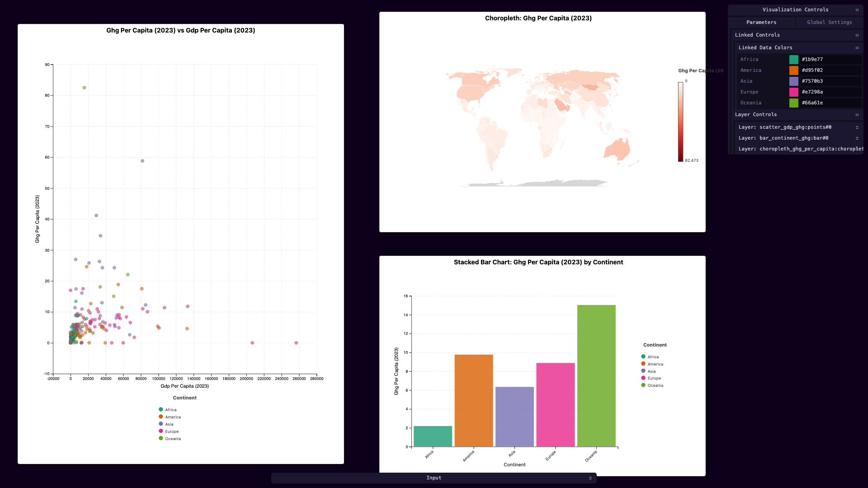The width and height of the screenshot is (868, 488).
Task: Open the Global Settings tab
Action: 830,22
